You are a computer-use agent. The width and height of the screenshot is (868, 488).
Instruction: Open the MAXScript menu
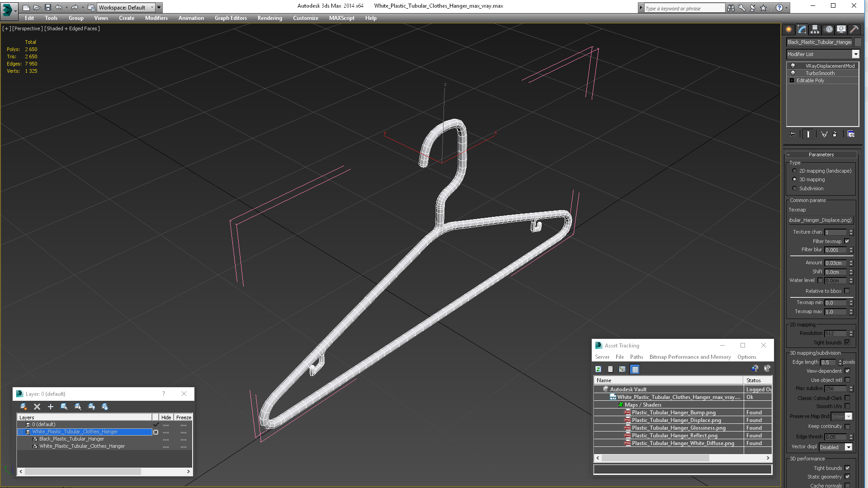[x=342, y=18]
